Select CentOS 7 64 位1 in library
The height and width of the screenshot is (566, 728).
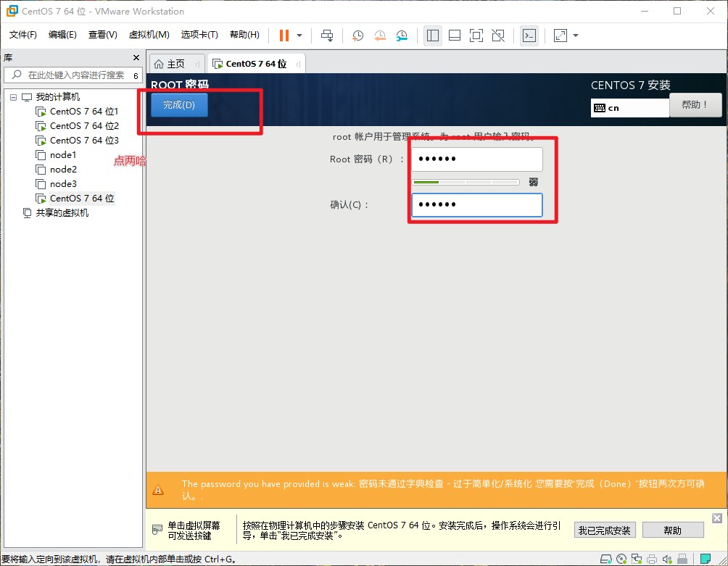click(83, 112)
